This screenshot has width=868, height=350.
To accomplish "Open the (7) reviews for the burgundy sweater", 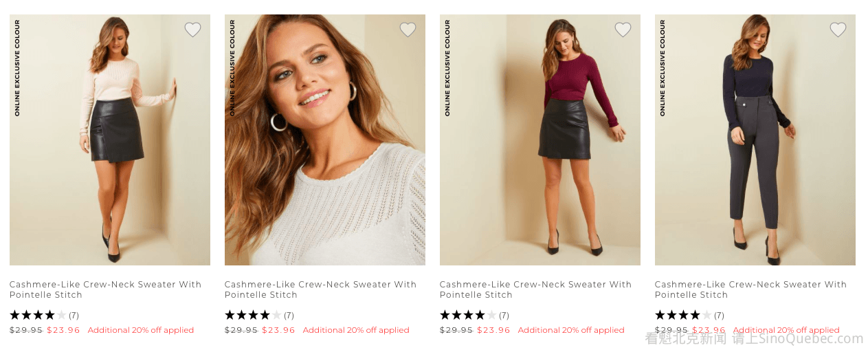I will click(504, 316).
